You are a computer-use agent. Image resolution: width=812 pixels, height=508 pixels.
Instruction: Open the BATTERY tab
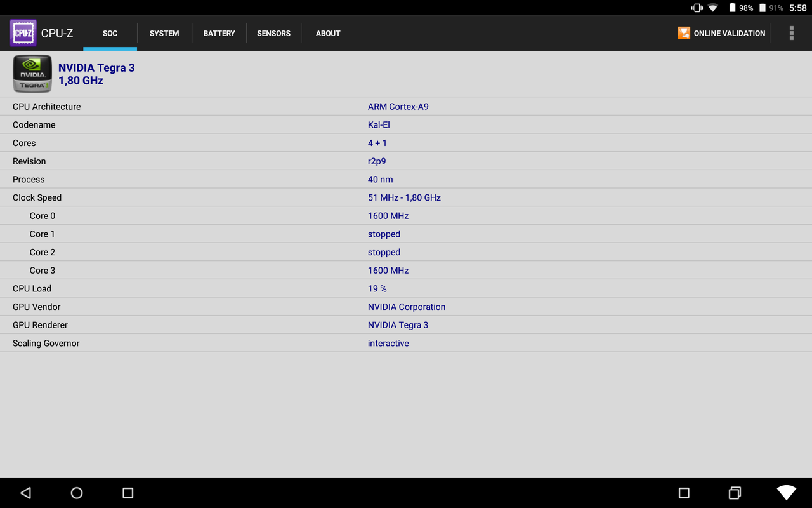pyautogui.click(x=219, y=33)
